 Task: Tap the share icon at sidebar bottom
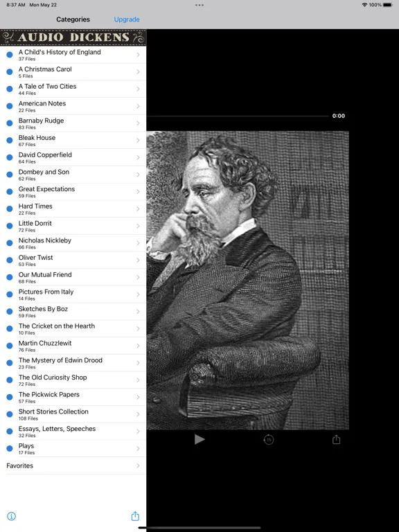tap(135, 515)
